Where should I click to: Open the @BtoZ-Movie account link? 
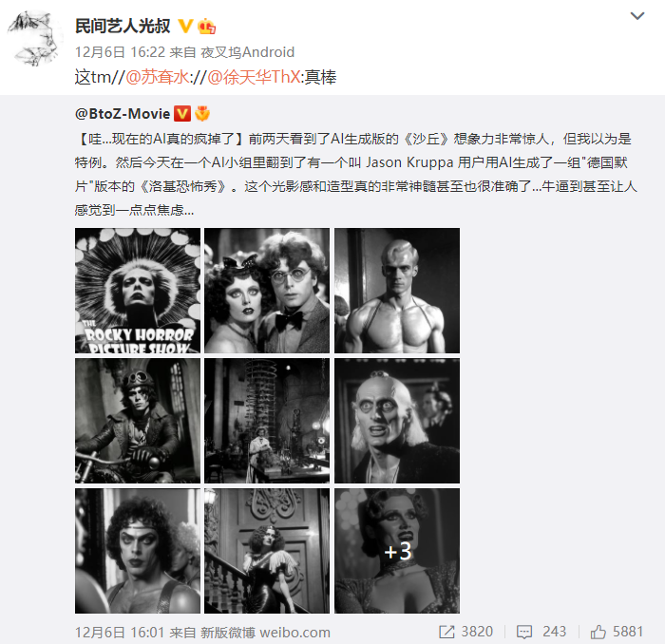click(x=123, y=114)
